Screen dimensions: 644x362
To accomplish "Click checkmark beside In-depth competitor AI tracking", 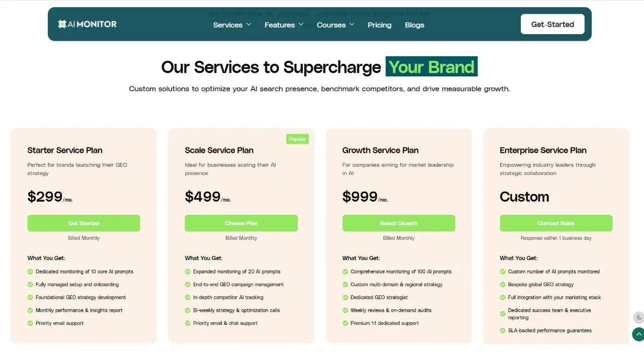I will tap(188, 298).
